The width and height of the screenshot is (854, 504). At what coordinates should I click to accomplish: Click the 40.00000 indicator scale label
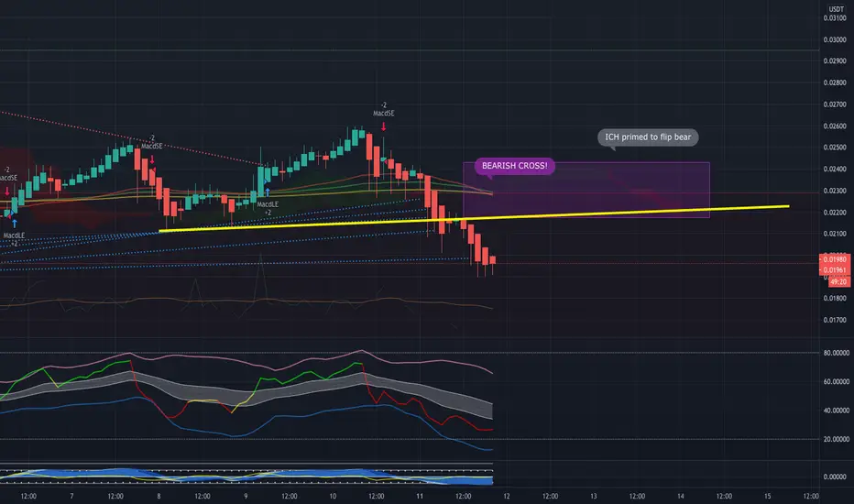[x=836, y=411]
